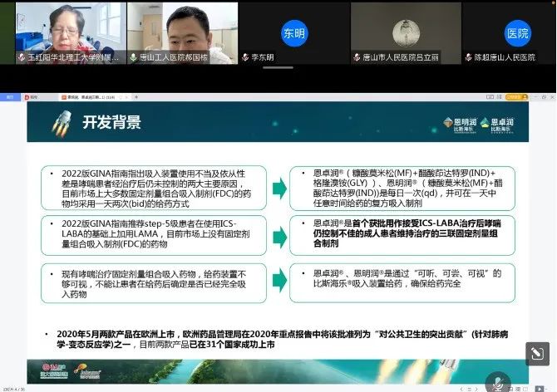Click the 恩明润 logo in slide header
557x392 pixels.
460,124
